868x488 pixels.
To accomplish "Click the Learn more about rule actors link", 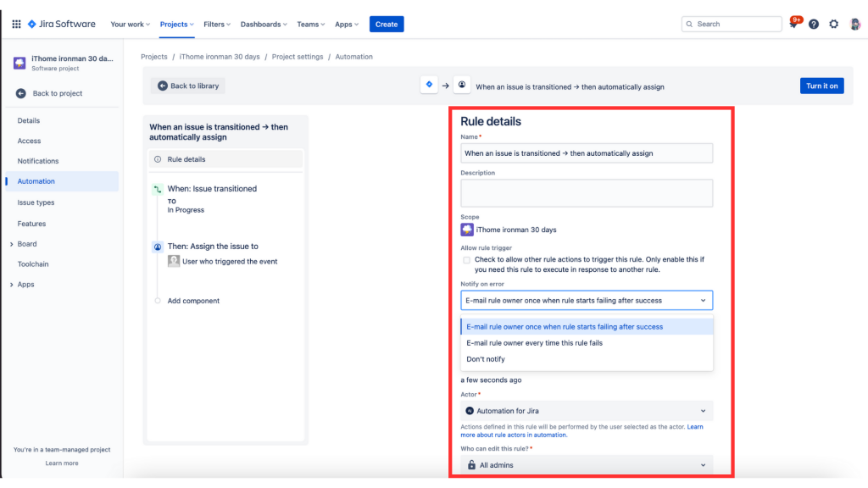I will coord(581,431).
